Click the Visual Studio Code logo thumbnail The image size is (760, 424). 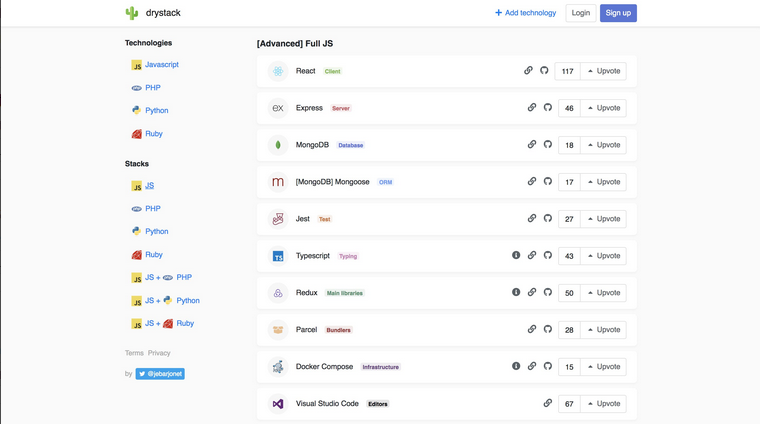coord(278,404)
